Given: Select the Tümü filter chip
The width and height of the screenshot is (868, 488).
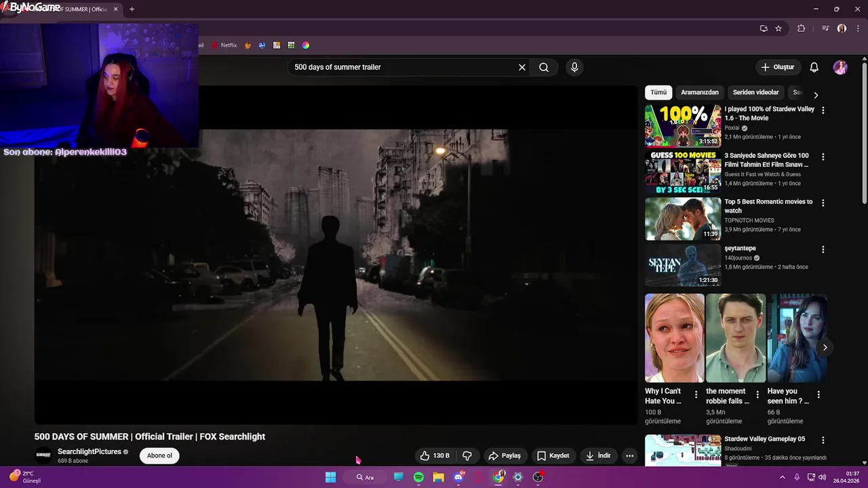Looking at the screenshot, I should (658, 92).
